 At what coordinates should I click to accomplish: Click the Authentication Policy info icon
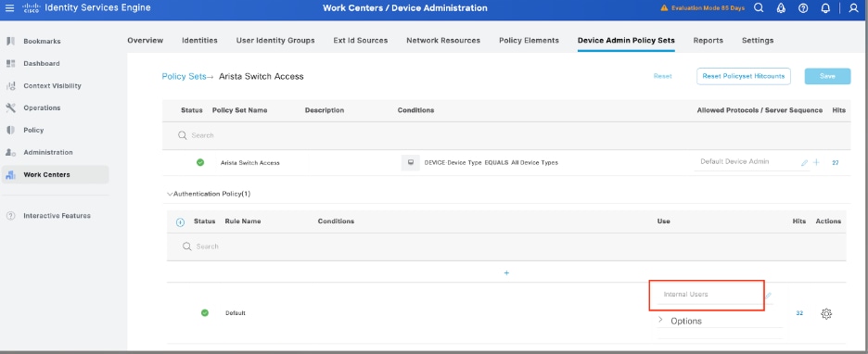[180, 222]
